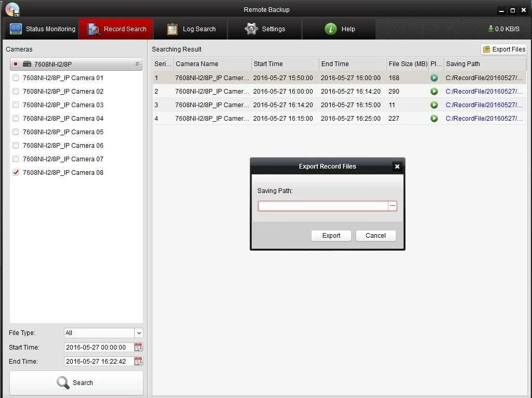This screenshot has width=532, height=398.
Task: Click the 0.0 KB/S download speed indicator
Action: click(x=504, y=29)
